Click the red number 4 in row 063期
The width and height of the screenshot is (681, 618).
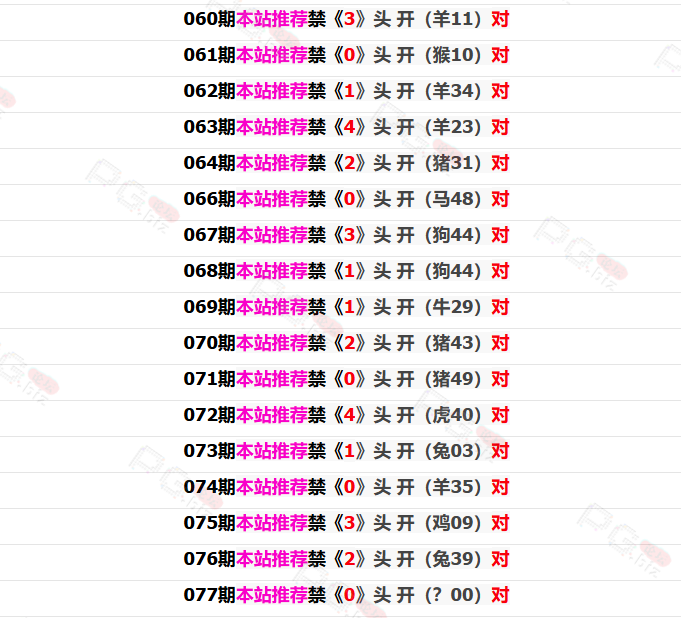point(350,127)
